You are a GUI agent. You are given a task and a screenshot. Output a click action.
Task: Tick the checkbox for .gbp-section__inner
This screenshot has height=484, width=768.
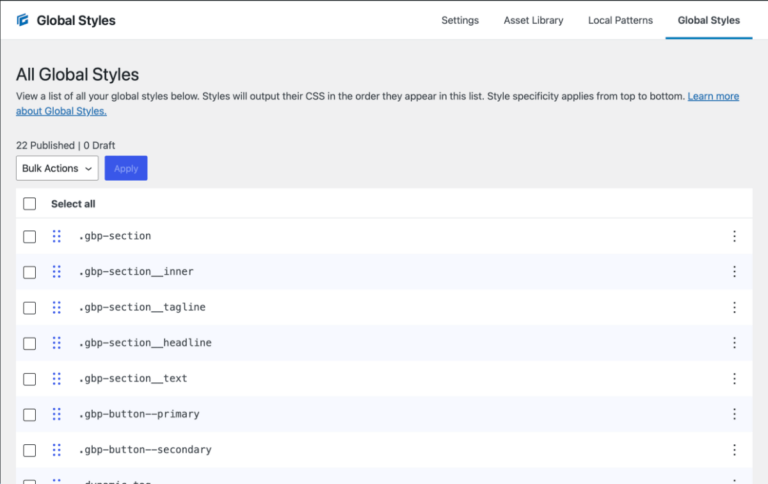29,272
